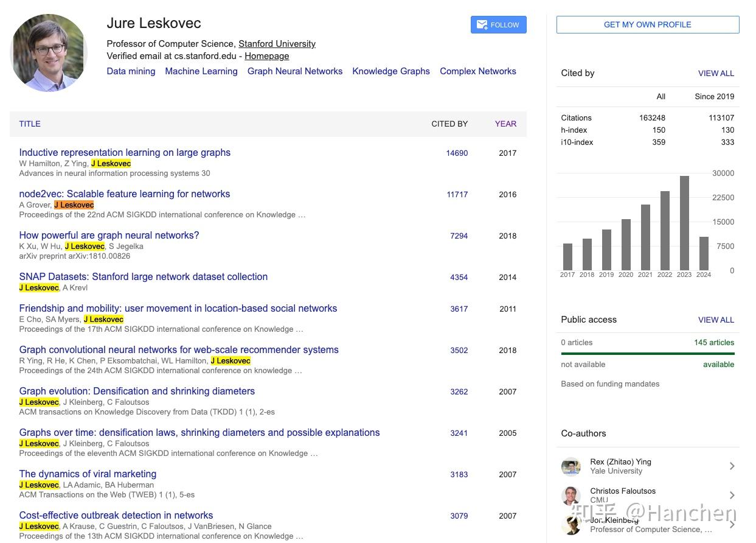The width and height of the screenshot is (756, 543).
Task: View all Cited by statistics
Action: click(716, 73)
